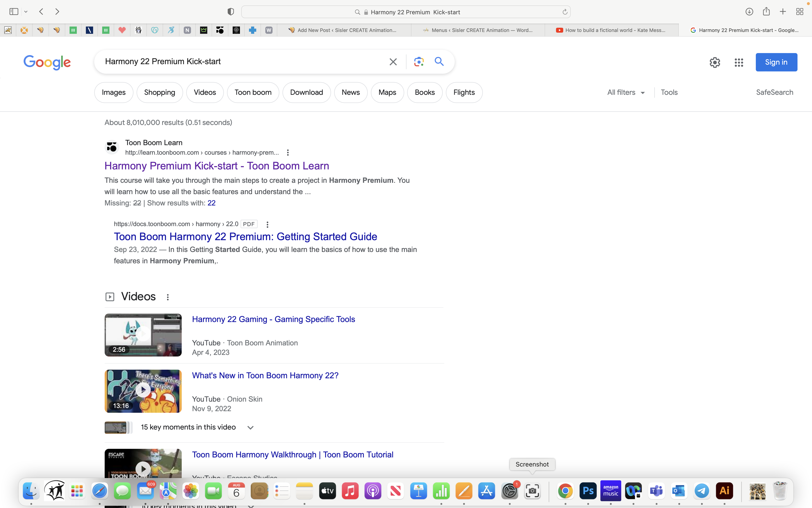
Task: Open more options for Toon Boom Learn result
Action: 288,153
